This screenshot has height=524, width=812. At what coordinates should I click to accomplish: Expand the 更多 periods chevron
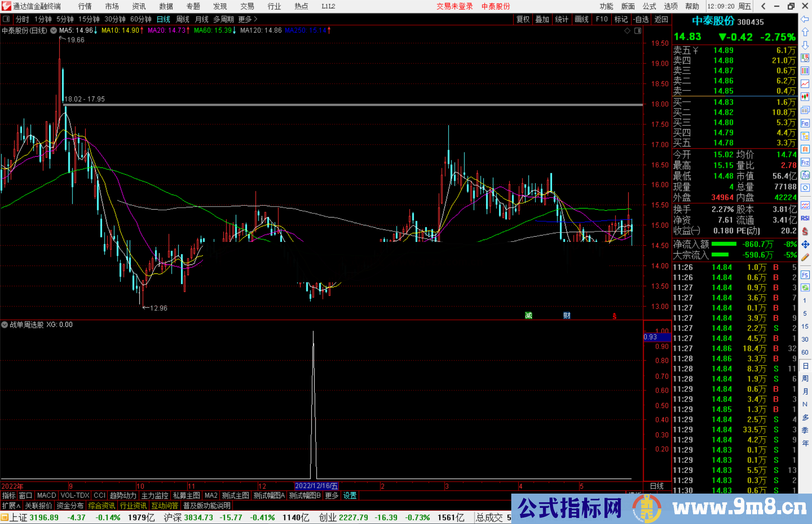coord(256,19)
